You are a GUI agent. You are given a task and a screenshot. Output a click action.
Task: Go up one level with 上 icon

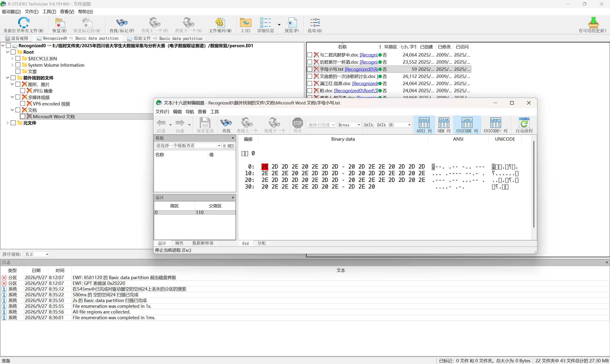pos(245,22)
